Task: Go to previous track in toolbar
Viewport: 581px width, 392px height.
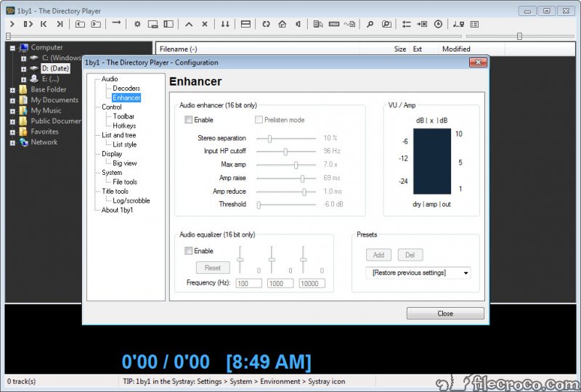Action: point(44,24)
